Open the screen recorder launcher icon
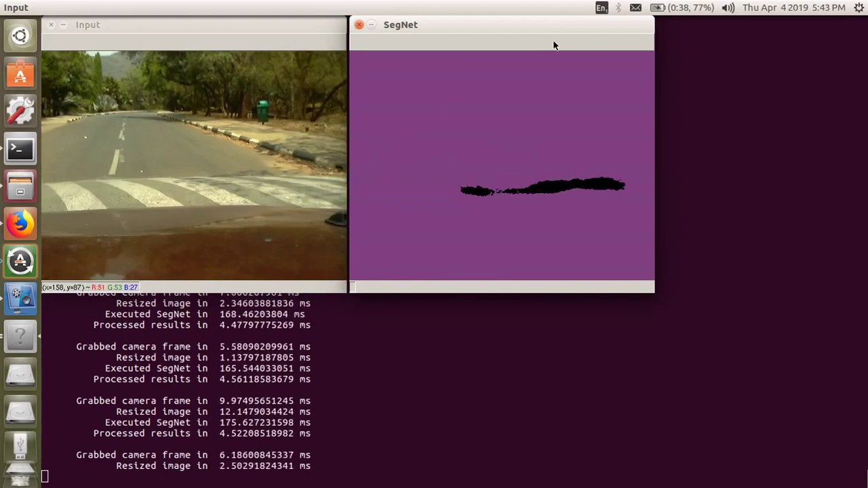868x488 pixels. [20, 298]
